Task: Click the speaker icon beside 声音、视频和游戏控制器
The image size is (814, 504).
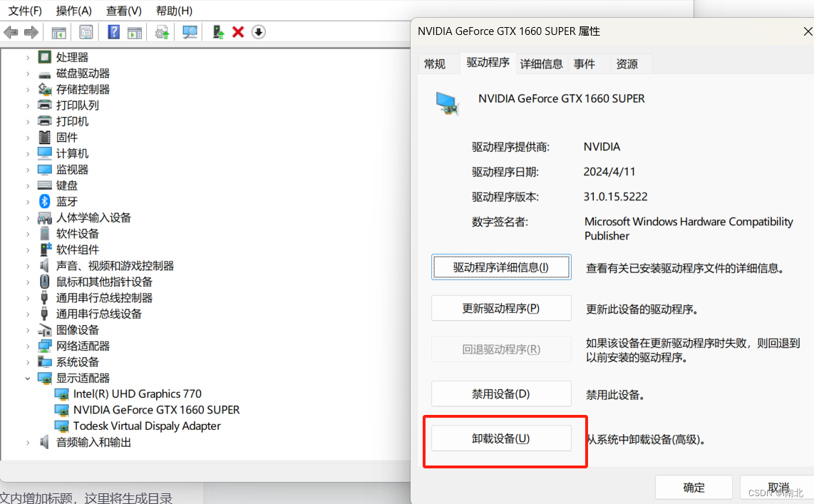Action: click(x=45, y=265)
